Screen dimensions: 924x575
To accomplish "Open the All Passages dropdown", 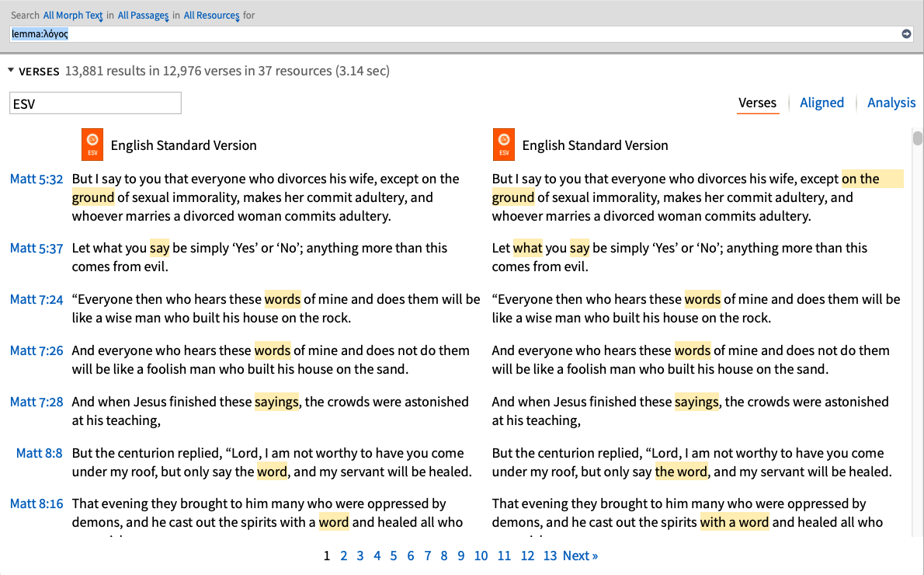I will tap(143, 15).
